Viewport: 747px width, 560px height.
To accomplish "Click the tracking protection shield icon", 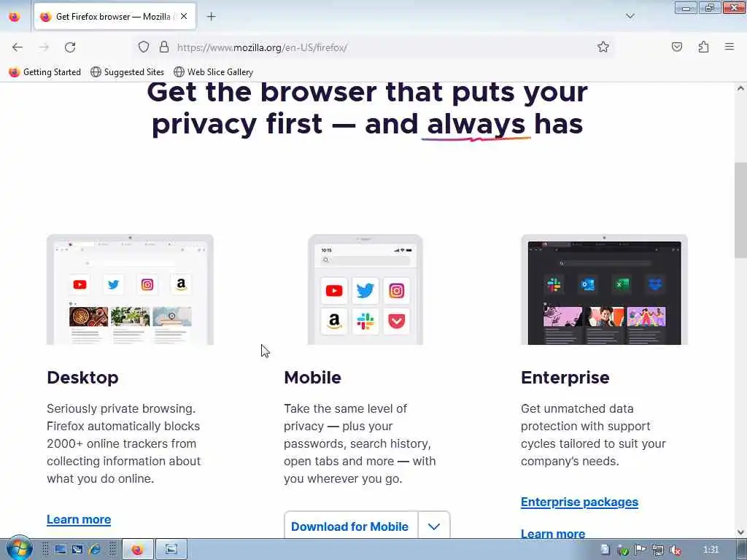I will [144, 47].
